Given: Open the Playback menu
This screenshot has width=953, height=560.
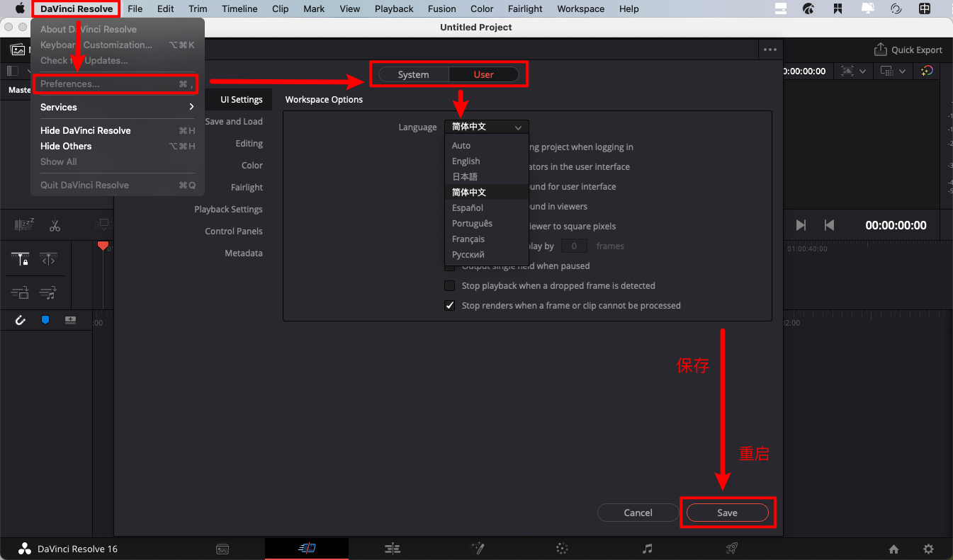Looking at the screenshot, I should click(x=394, y=8).
